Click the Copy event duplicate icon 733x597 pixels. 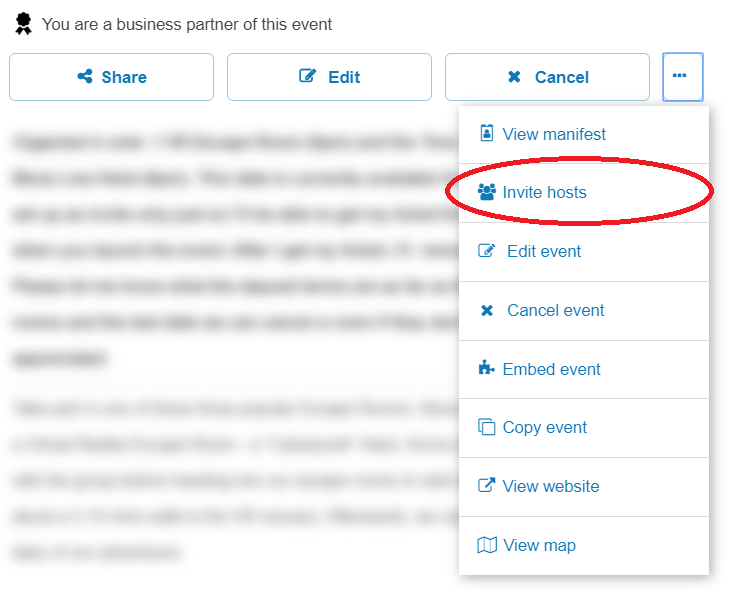[x=487, y=428]
